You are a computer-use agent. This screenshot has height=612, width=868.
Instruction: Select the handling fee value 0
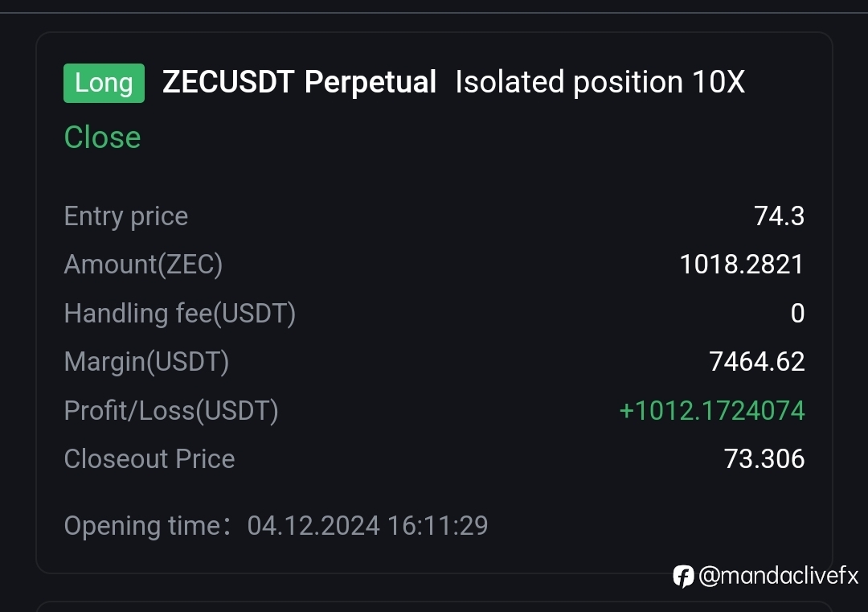click(x=798, y=313)
